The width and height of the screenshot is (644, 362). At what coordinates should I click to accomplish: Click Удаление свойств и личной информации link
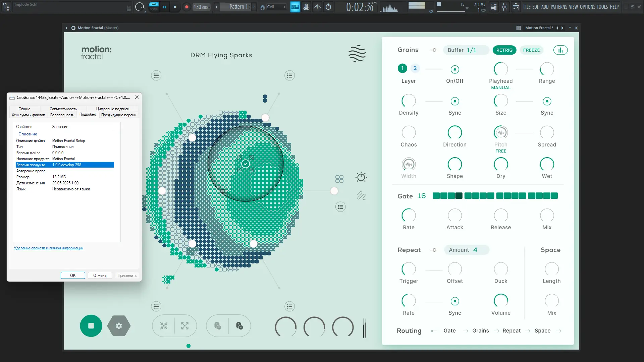point(48,248)
